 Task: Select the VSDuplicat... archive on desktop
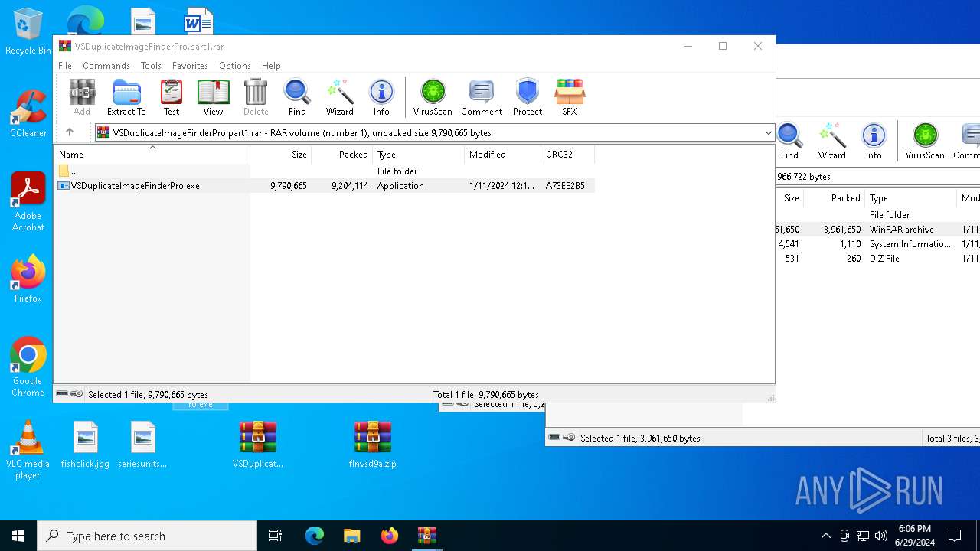[x=258, y=445]
